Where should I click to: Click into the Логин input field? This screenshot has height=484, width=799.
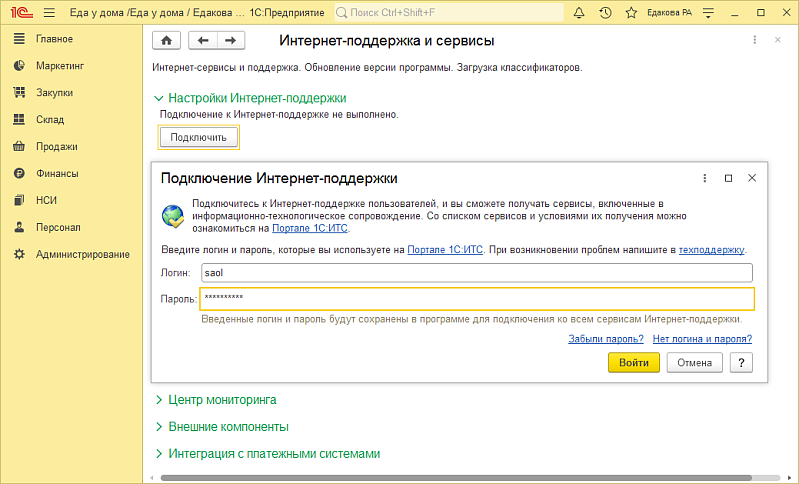pos(474,272)
